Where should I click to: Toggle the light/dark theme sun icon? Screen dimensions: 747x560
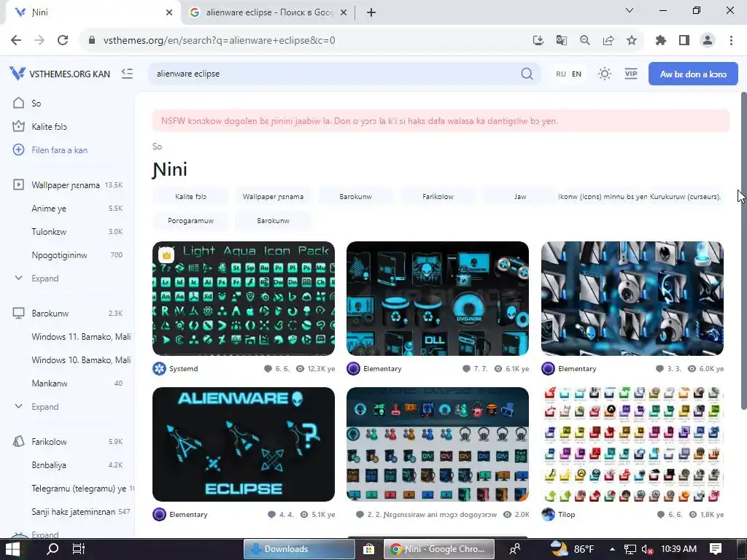(605, 74)
